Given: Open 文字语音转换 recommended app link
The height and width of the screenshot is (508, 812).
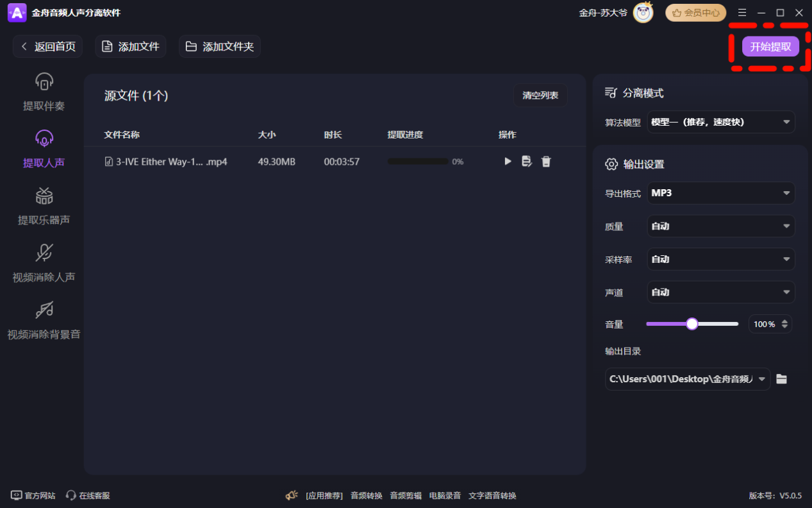Looking at the screenshot, I should [x=492, y=496].
